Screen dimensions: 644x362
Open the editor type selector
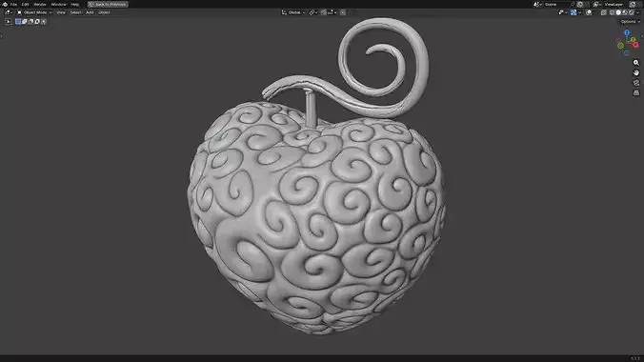coord(9,12)
